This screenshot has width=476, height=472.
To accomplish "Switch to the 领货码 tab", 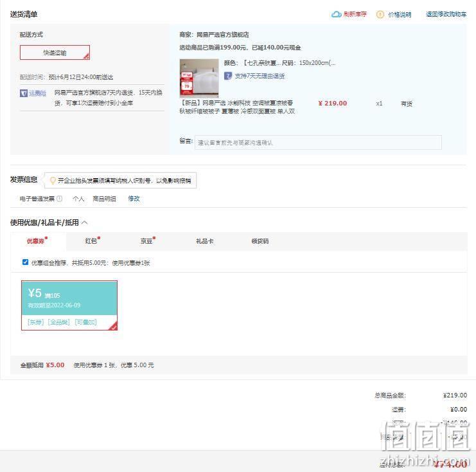I will (x=260, y=241).
